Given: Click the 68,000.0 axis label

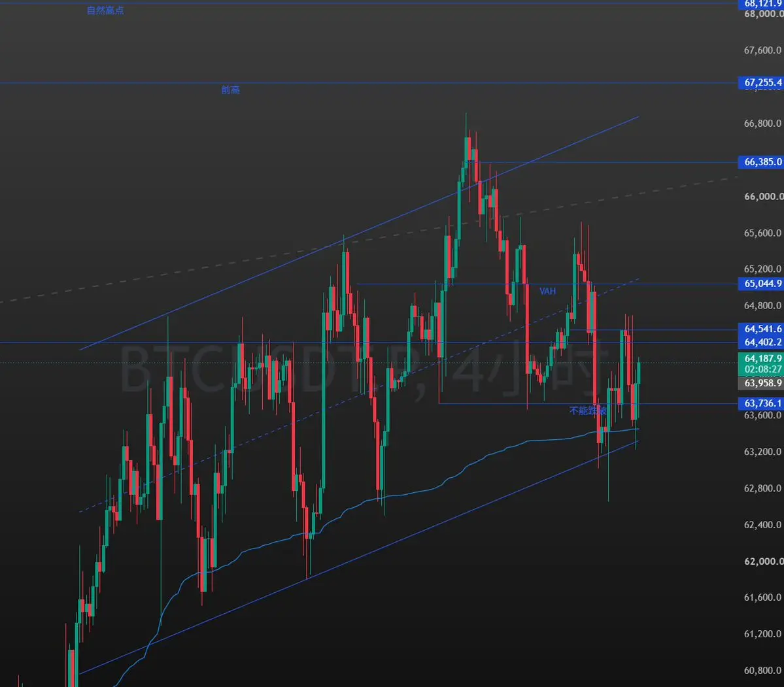Looking at the screenshot, I should 764,14.
